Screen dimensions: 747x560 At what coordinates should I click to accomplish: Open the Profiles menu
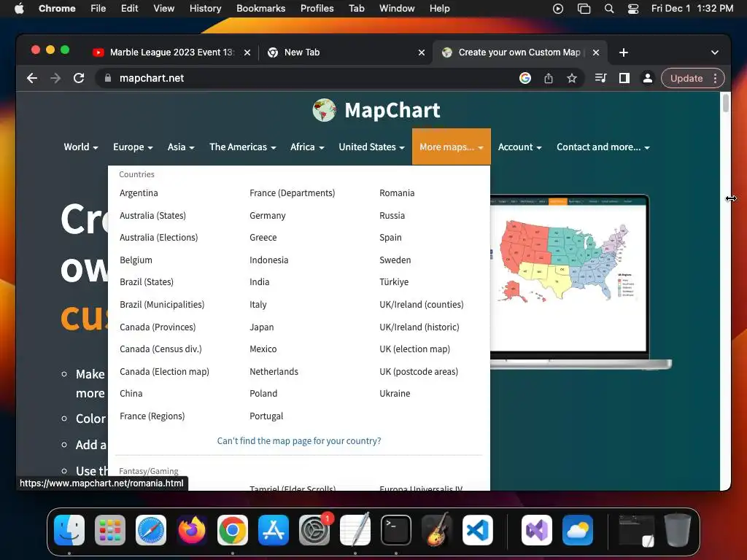317,9
